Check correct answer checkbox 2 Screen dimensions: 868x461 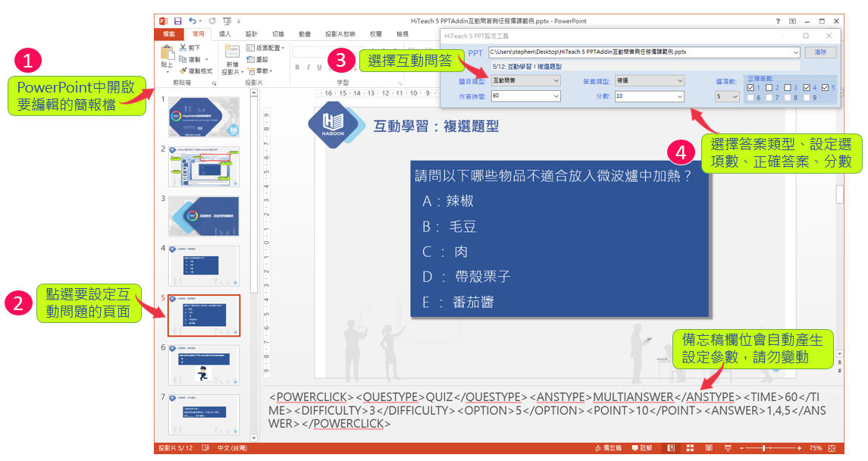(769, 87)
